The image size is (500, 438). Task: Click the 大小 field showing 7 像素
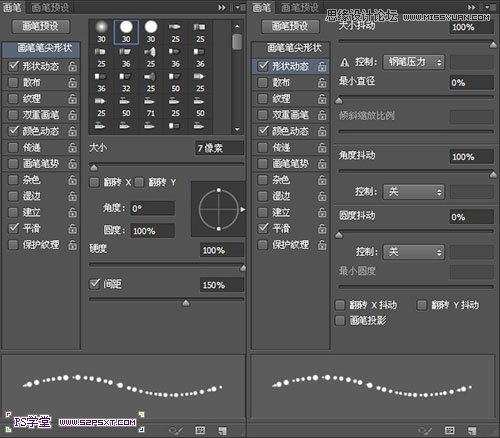tap(220, 148)
